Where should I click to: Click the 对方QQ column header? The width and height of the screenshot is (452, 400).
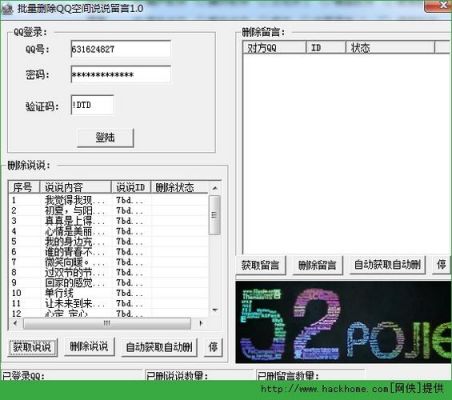pos(274,47)
